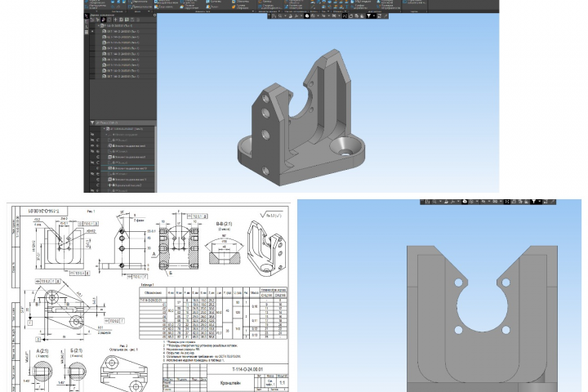The image size is (588, 392).
Task: Click the zoom magnifier in the isometric view toolbar
Action: click(280, 16)
